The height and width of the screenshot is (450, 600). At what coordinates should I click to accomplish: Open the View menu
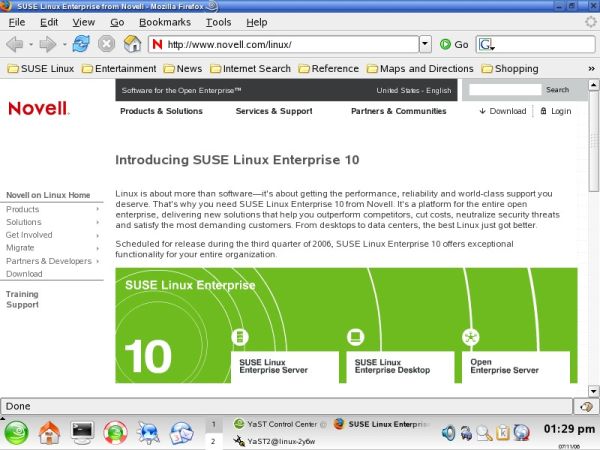(x=83, y=22)
